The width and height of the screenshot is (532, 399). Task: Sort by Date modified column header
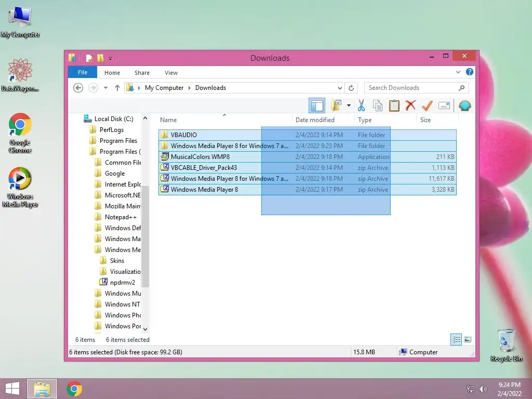click(x=323, y=120)
